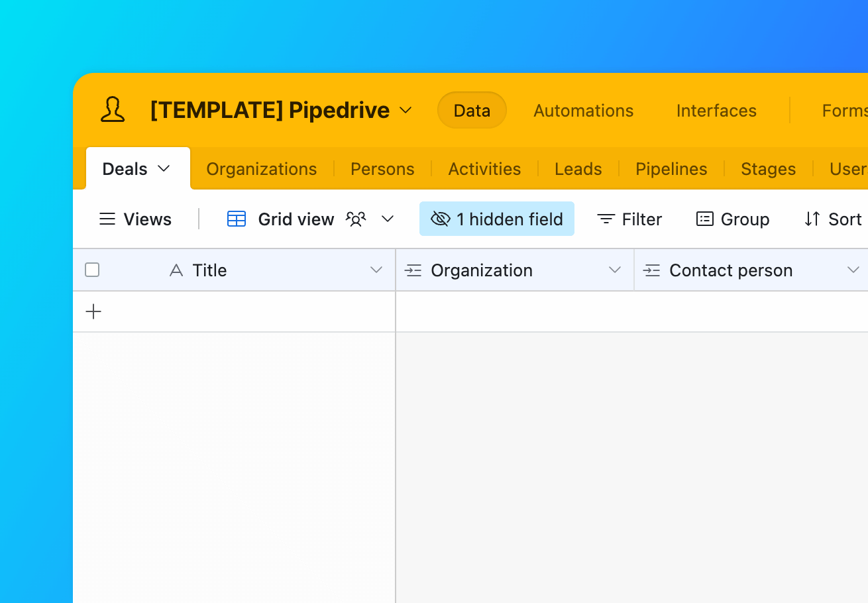Image resolution: width=868 pixels, height=603 pixels.
Task: Click the Title text field type icon
Action: pyautogui.click(x=176, y=270)
